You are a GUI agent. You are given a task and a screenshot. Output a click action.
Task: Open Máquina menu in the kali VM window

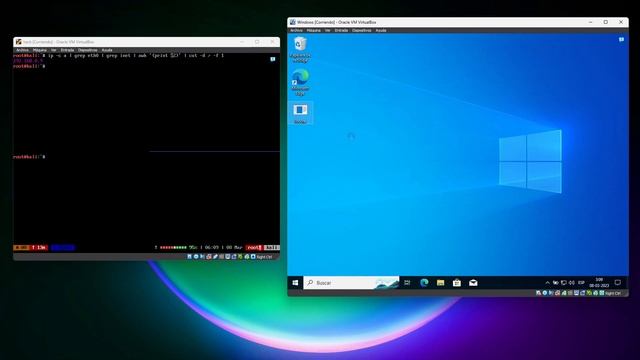pos(40,50)
